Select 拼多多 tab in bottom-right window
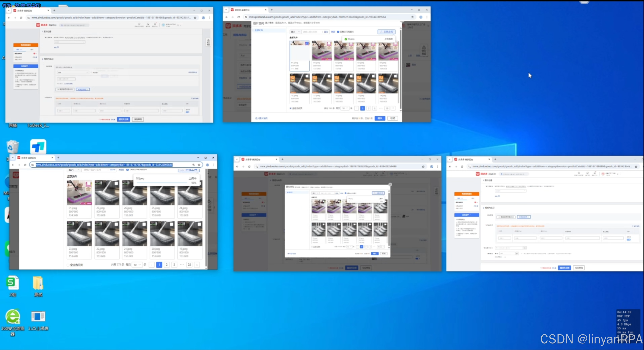Image resolution: width=644 pixels, height=350 pixels. click(472, 159)
